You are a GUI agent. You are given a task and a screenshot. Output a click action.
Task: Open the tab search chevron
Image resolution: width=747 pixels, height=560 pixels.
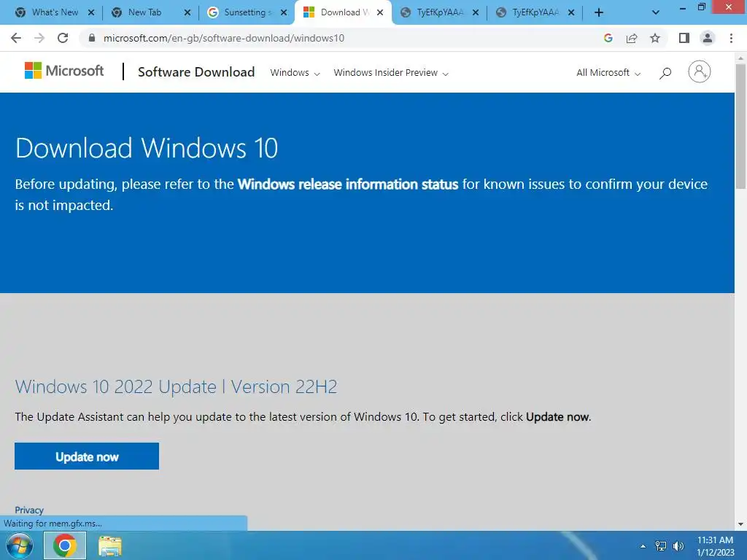(656, 13)
